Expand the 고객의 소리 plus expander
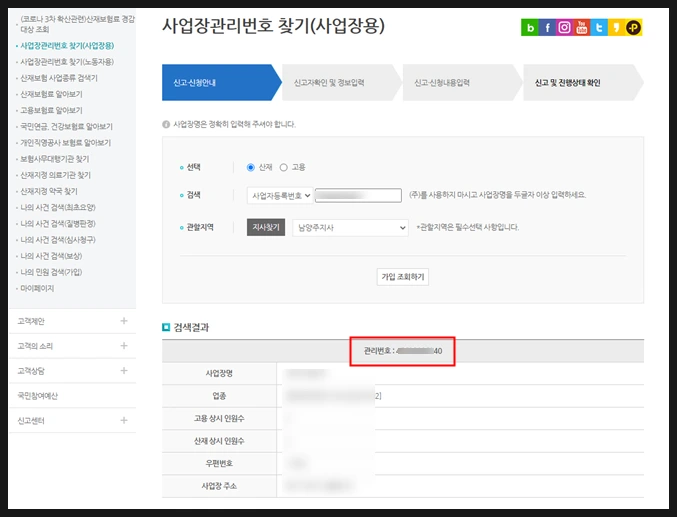677x517 pixels. tap(124, 346)
